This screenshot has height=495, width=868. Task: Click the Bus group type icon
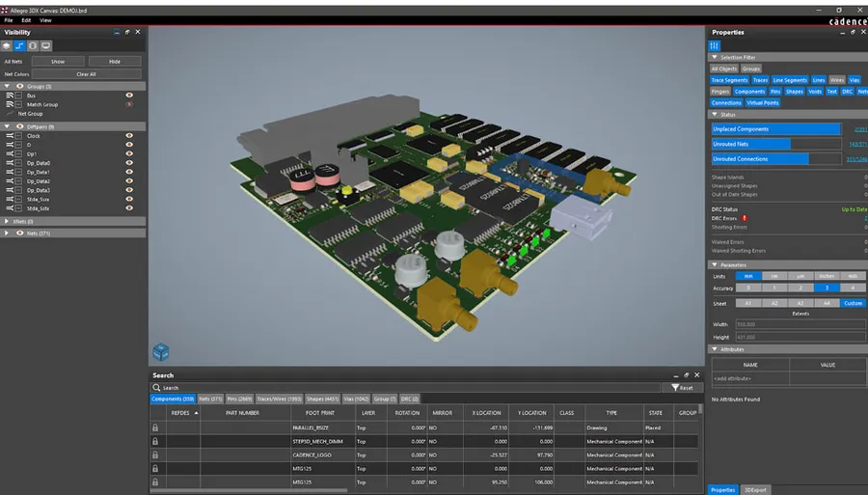10,96
